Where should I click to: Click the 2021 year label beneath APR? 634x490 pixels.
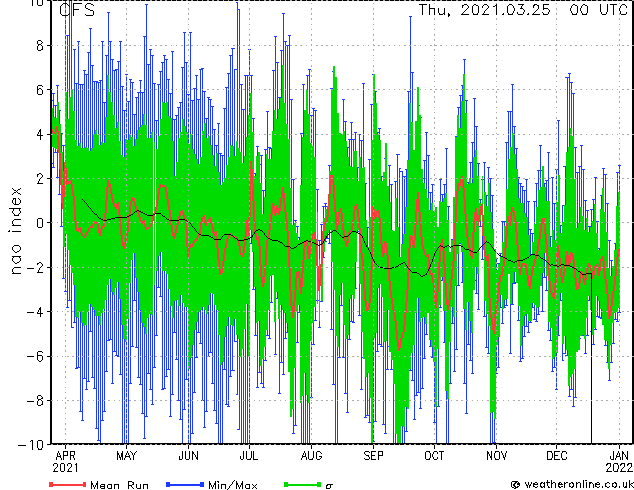click(x=66, y=468)
